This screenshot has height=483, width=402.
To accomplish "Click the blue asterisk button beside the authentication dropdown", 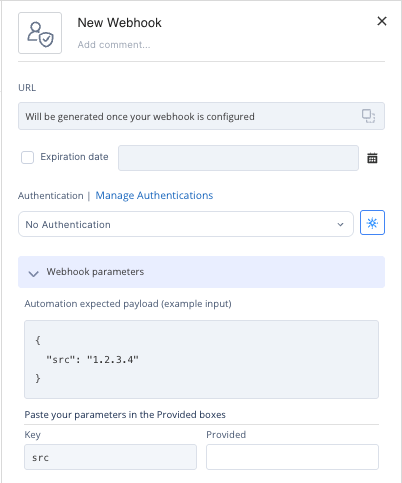I will pos(372,223).
